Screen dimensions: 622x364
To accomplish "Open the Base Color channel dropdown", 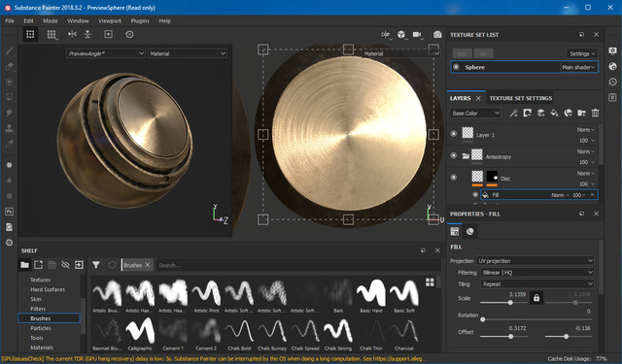I will coord(475,114).
